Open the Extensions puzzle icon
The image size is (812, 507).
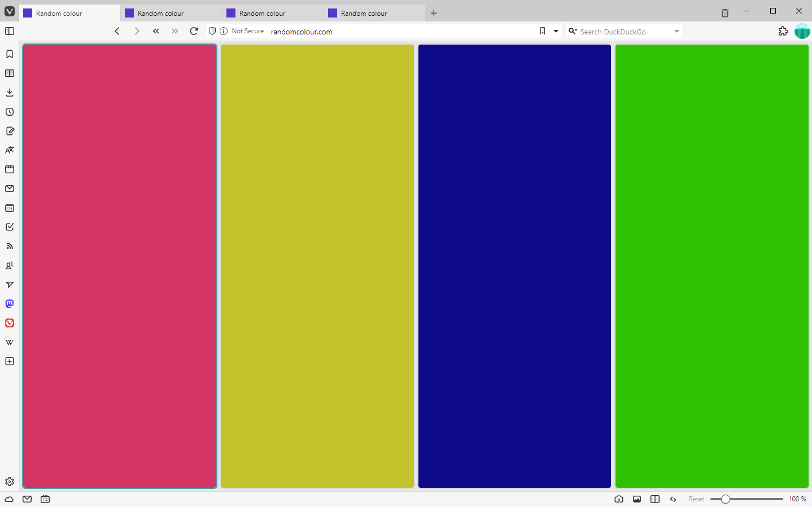[783, 31]
